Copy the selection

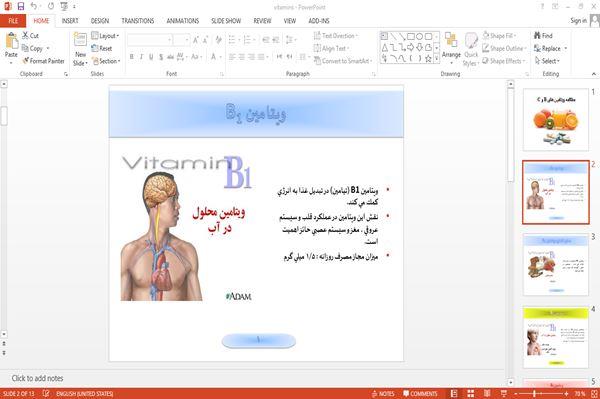pyautogui.click(x=33, y=48)
